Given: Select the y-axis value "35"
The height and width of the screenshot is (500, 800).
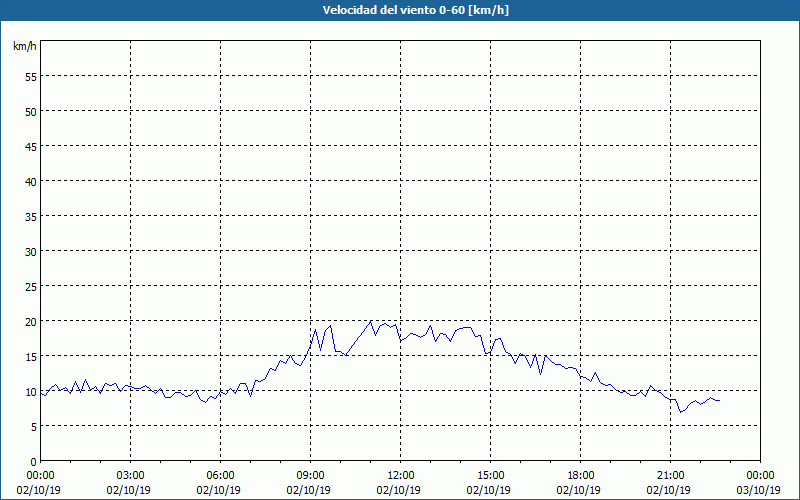Looking at the screenshot, I should 31,216.
